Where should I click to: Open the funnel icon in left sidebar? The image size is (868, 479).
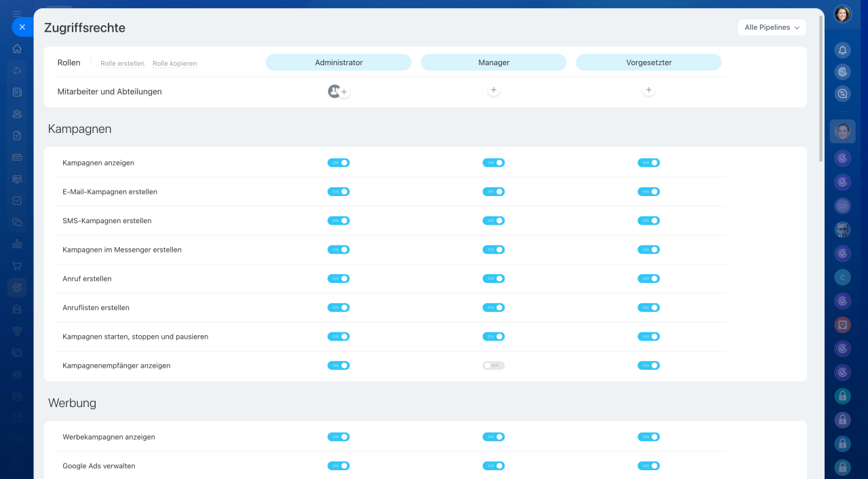coord(17,331)
